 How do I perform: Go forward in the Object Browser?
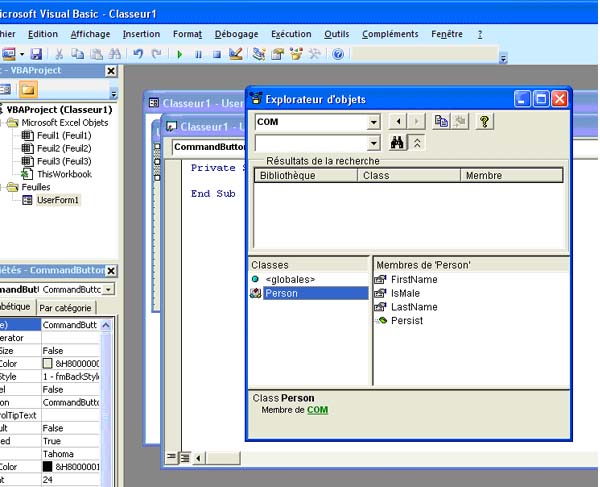[x=416, y=122]
